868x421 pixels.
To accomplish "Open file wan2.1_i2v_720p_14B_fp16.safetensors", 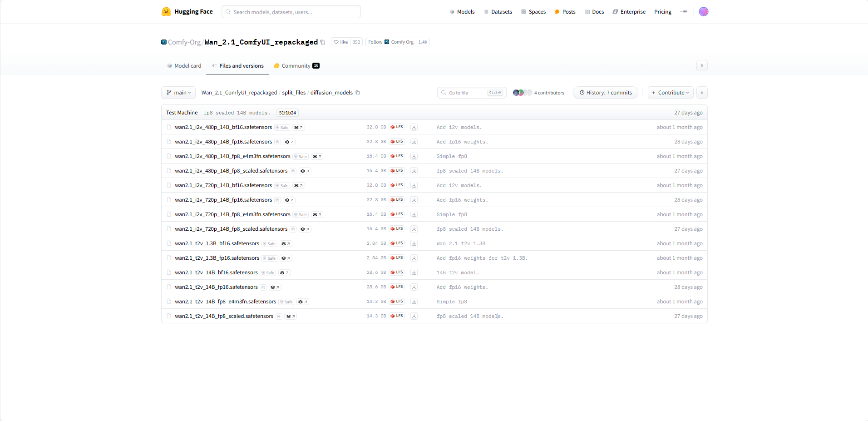I will tap(223, 200).
